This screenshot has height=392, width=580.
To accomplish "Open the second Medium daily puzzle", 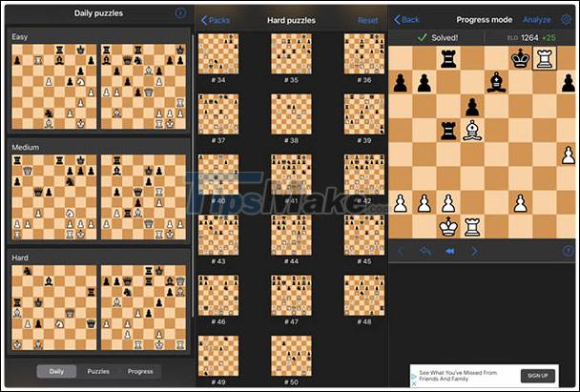I will pyautogui.click(x=143, y=197).
